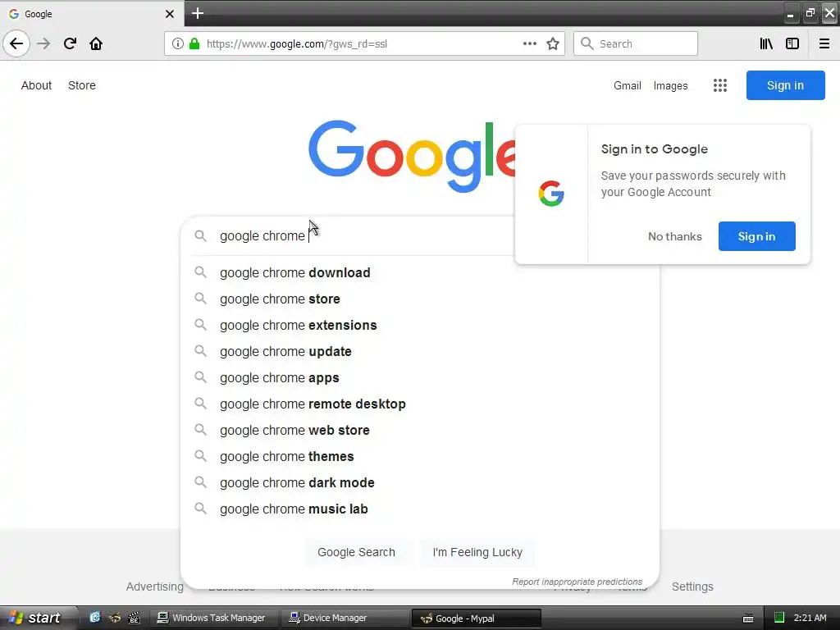Select suggestion 'google chrome extensions'
The height and width of the screenshot is (630, 840).
pos(420,325)
